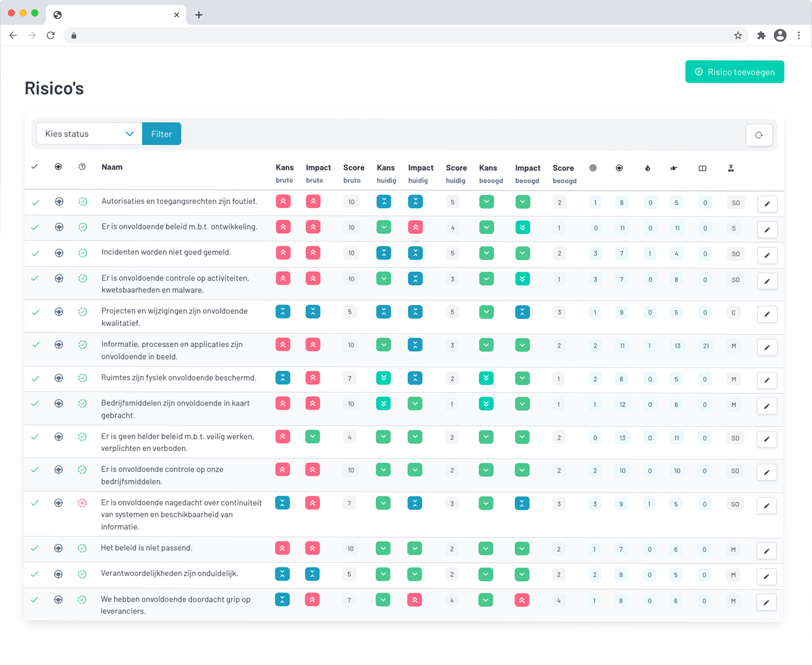Click browser extensions puzzle icon

pos(761,36)
